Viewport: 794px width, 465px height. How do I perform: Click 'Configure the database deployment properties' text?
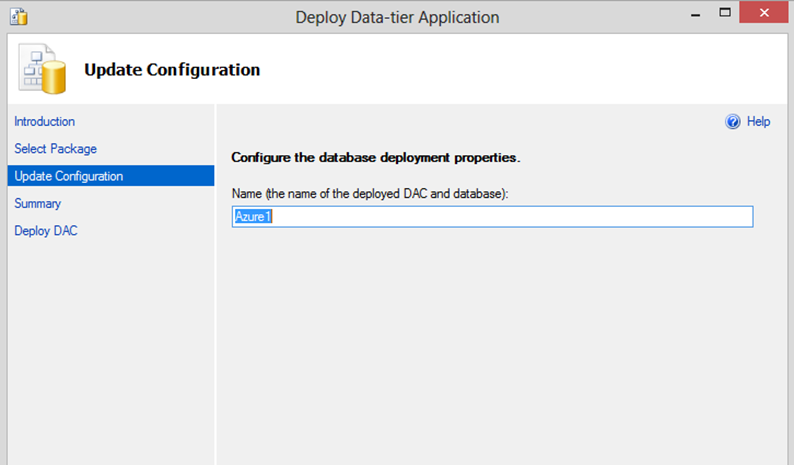(x=376, y=158)
